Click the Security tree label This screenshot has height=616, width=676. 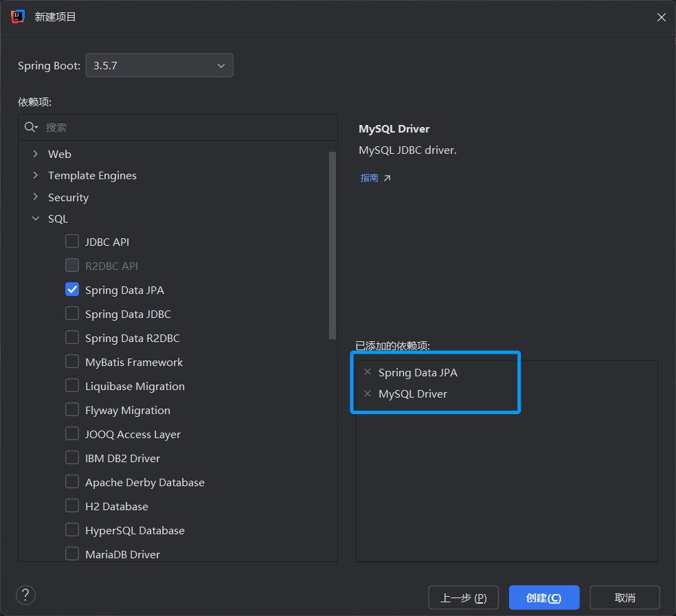tap(68, 197)
